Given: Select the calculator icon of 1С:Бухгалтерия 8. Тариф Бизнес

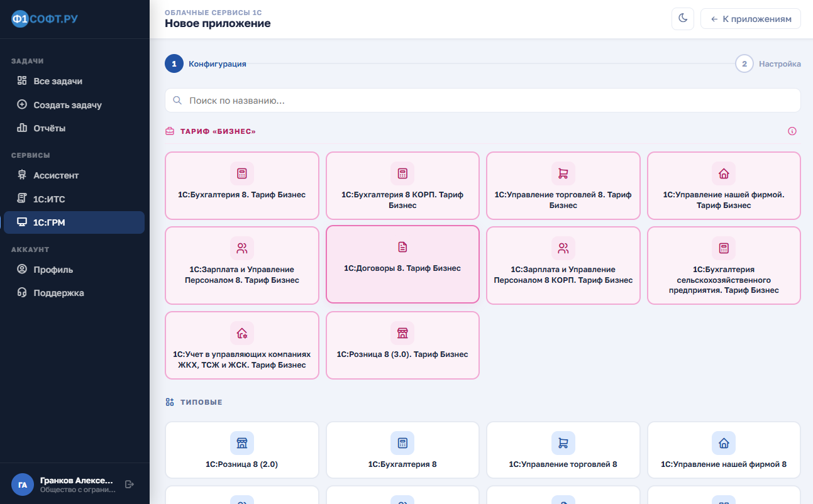Looking at the screenshot, I should pos(242,173).
